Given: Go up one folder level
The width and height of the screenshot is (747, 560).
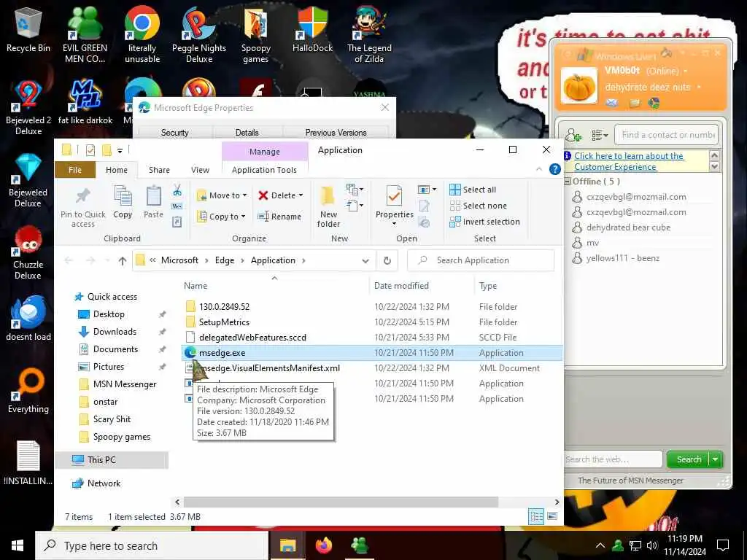Looking at the screenshot, I should [x=123, y=260].
